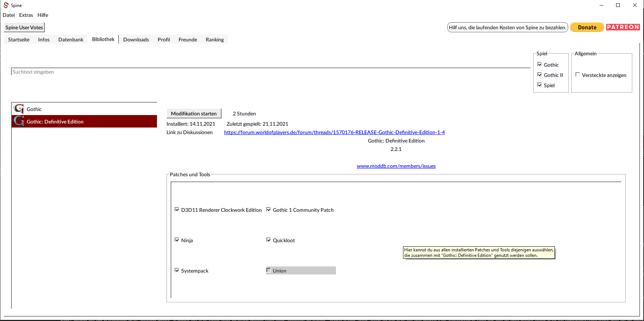644x321 pixels.
Task: Uncheck Gothic 1 Community Patch
Action: pos(268,210)
